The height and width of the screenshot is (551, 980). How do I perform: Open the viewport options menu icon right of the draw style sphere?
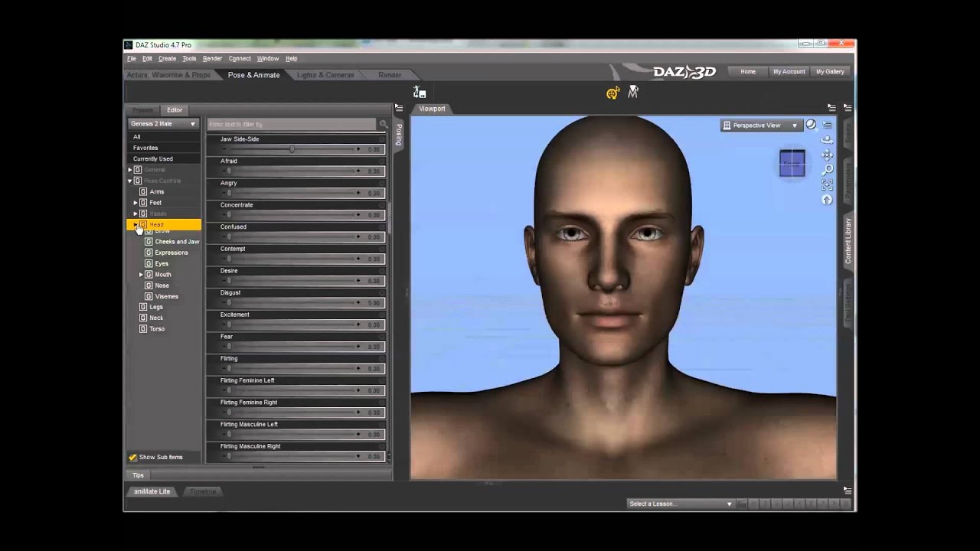827,125
